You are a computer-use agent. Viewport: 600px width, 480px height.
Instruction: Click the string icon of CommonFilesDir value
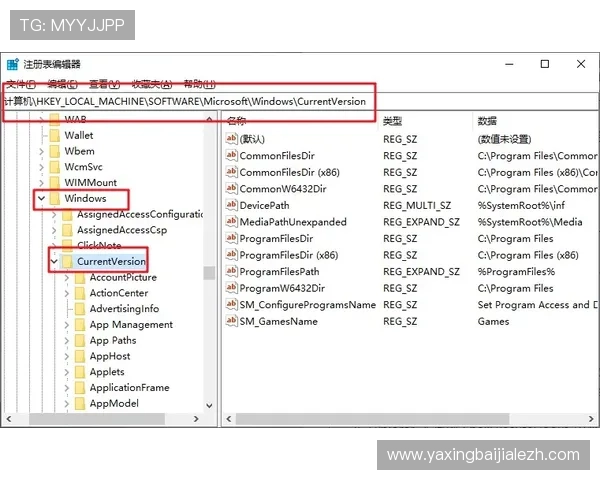(x=231, y=155)
